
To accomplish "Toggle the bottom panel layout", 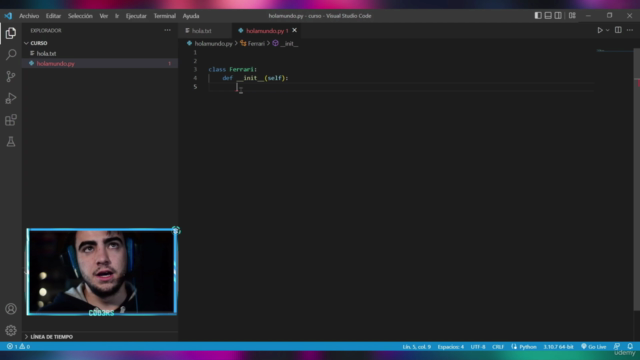I will [548, 16].
